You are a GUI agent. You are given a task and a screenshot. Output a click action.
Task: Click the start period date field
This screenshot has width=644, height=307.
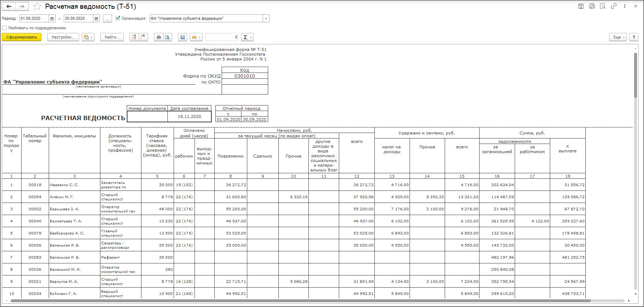coord(34,19)
